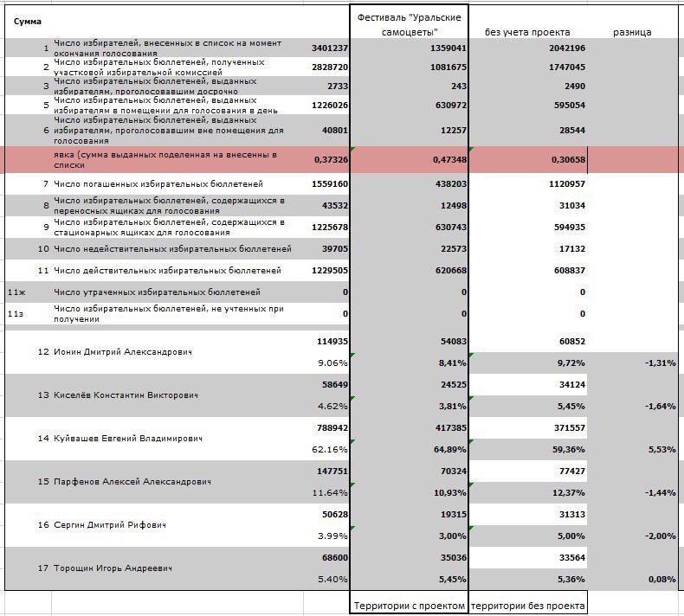
Task: Click candidate 'Куйвашев Евгений Владимирович'
Action: point(128,439)
